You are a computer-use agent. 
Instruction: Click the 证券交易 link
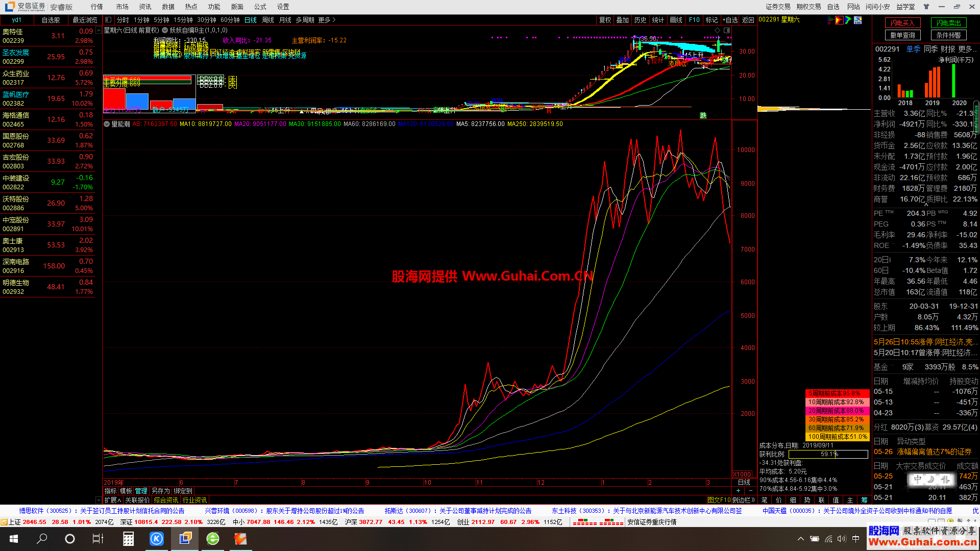coord(778,7)
